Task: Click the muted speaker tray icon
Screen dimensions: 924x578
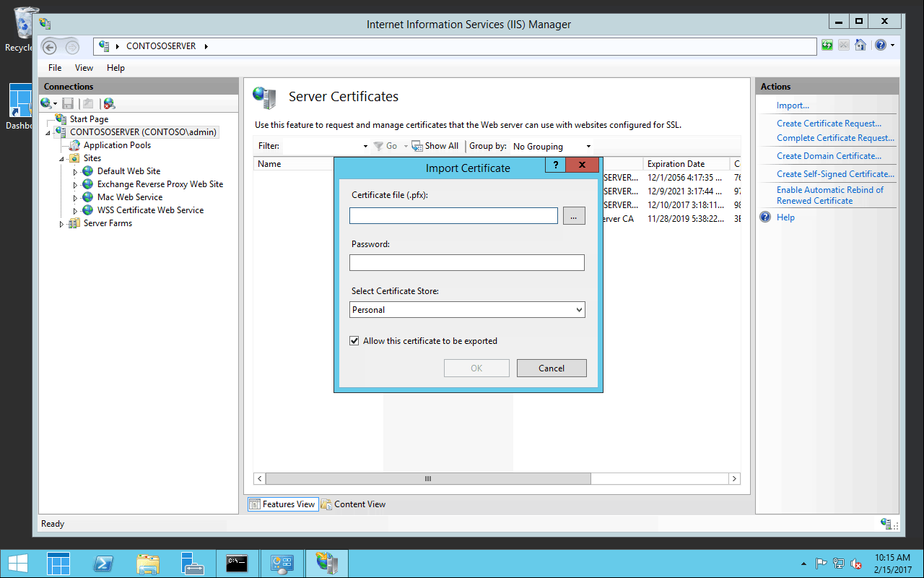Action: pyautogui.click(x=856, y=564)
